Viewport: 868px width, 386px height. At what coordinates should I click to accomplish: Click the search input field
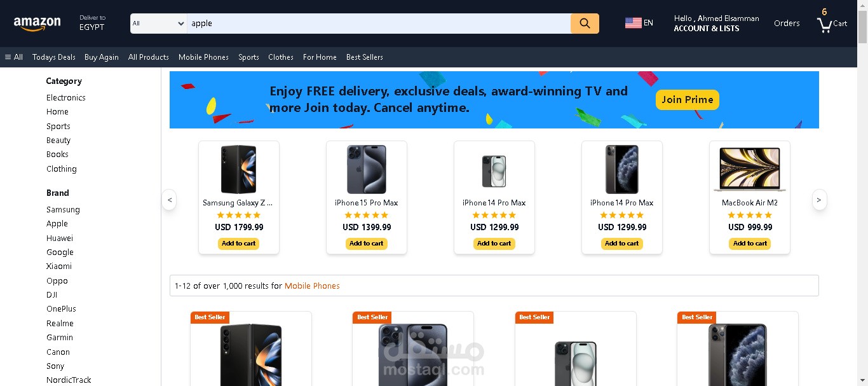coord(379,24)
